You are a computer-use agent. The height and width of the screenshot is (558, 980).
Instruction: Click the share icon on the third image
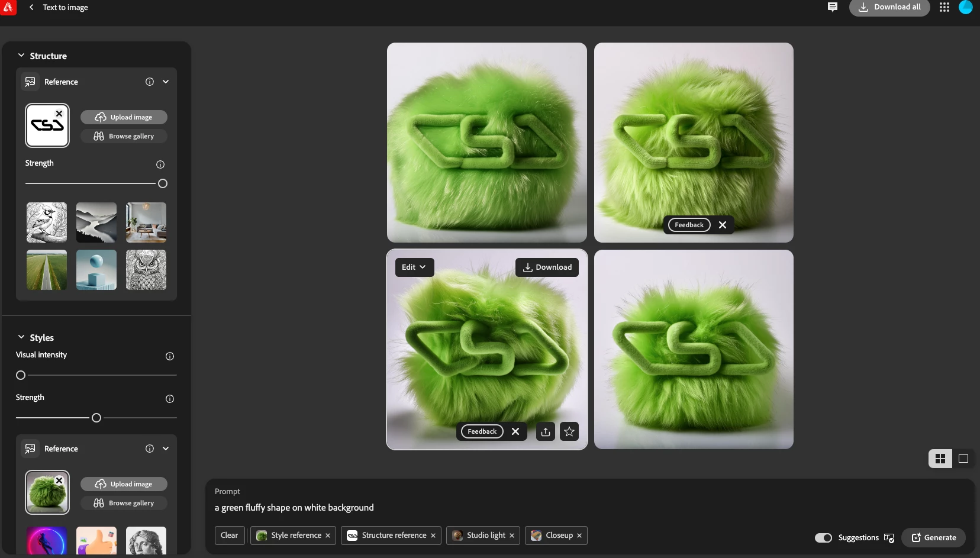(546, 431)
